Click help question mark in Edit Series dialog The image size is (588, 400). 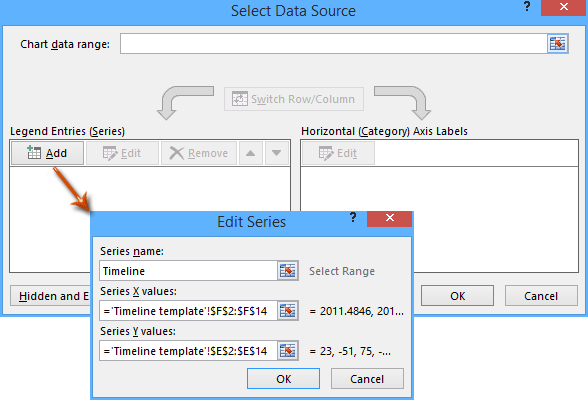(x=353, y=217)
